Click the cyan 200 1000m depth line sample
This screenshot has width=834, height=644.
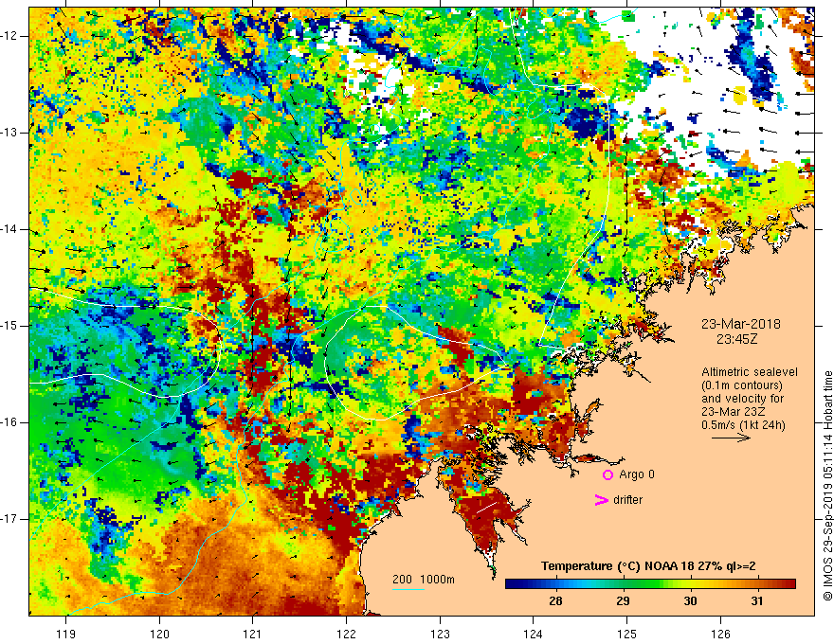point(408,589)
